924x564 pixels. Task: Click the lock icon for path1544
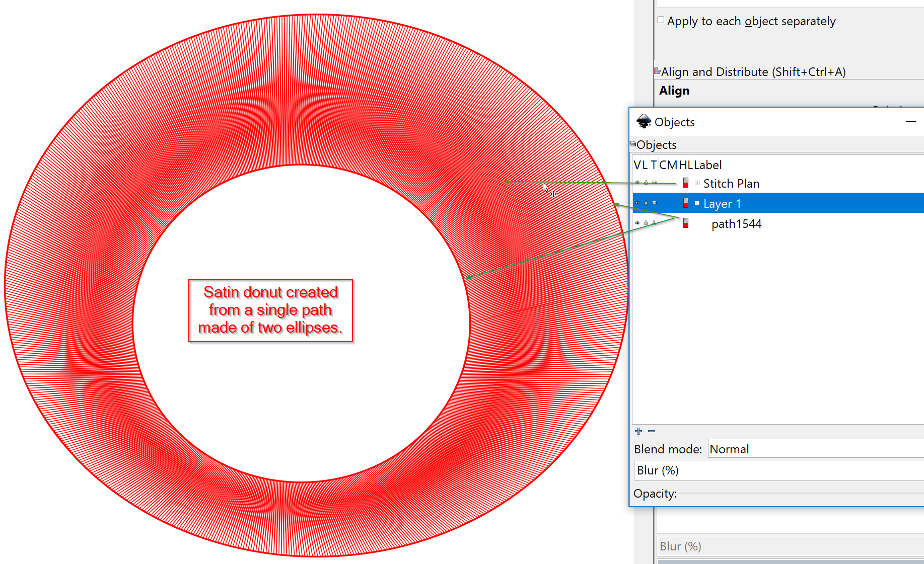tap(646, 223)
